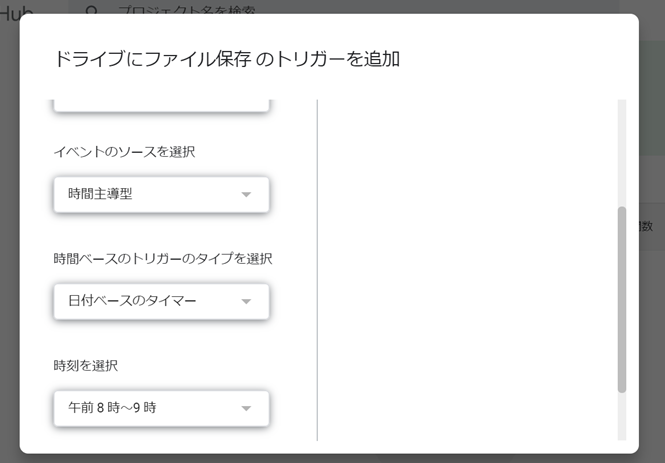665x463 pixels.
Task: Click the 時刻を選択 label
Action: coord(86,365)
